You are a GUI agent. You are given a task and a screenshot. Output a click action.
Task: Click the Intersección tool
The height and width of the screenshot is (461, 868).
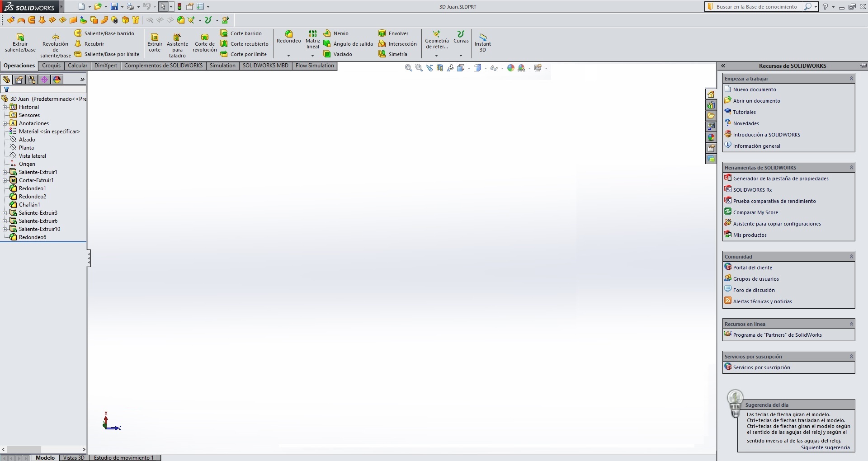click(x=397, y=44)
